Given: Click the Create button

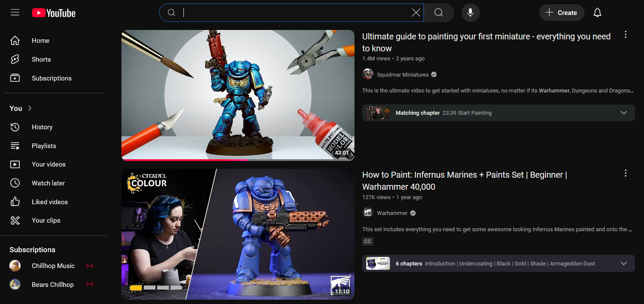Looking at the screenshot, I should click(561, 12).
